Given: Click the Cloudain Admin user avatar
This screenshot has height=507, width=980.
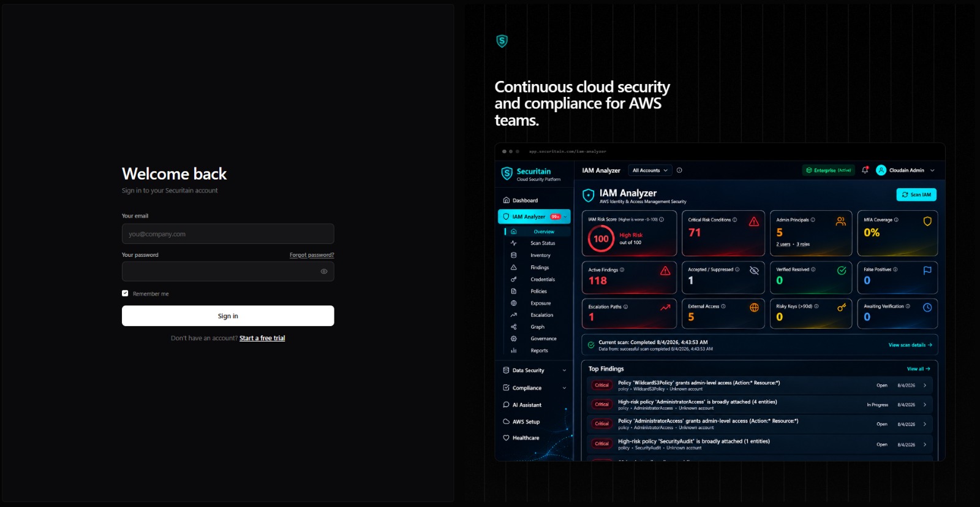Looking at the screenshot, I should 881,170.
